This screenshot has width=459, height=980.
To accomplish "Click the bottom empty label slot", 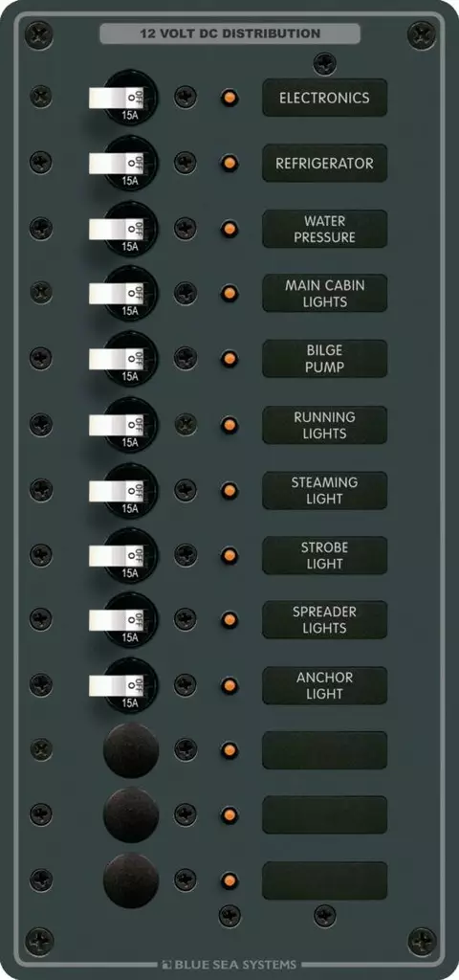I will click(325, 880).
